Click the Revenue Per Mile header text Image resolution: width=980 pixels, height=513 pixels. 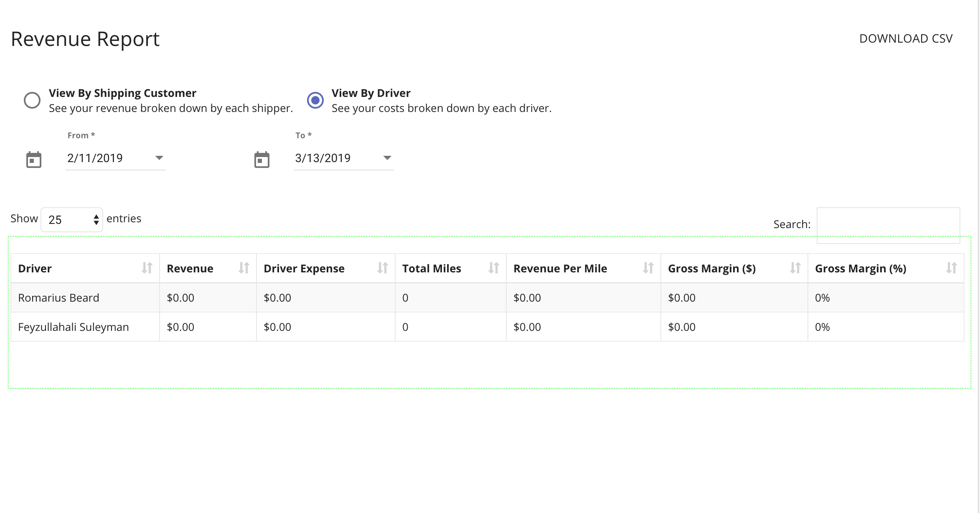560,269
